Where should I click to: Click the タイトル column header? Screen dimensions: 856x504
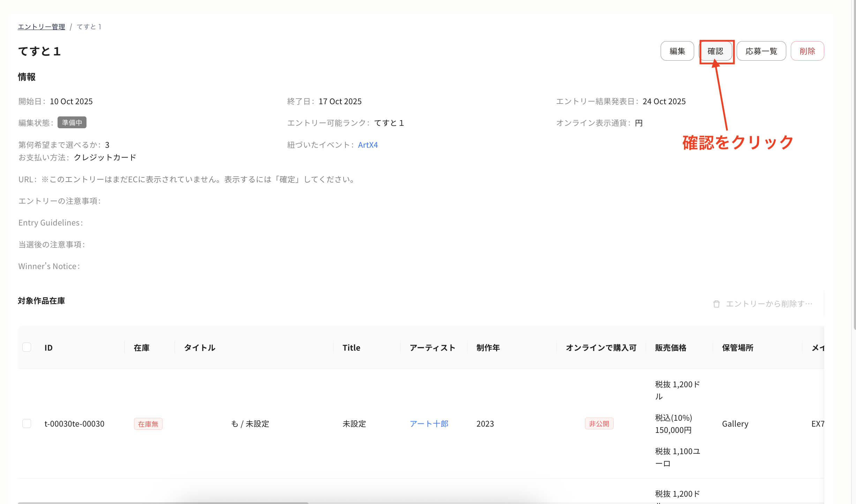(199, 347)
